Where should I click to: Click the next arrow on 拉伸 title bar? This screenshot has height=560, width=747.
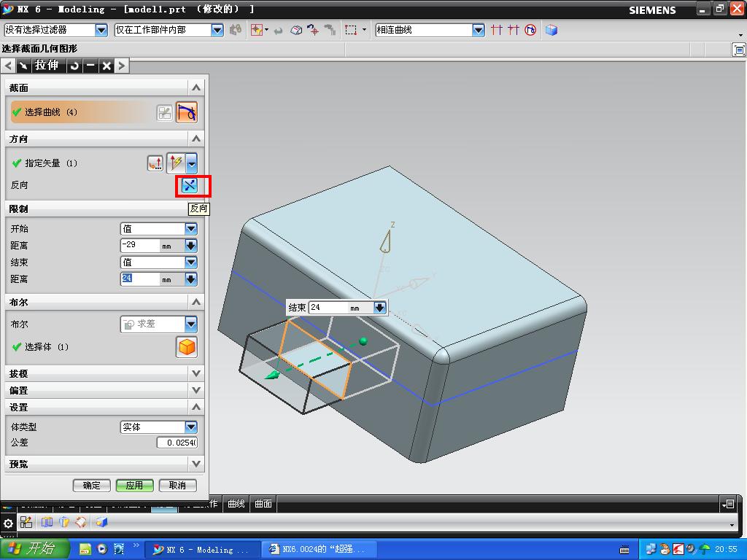coord(122,66)
